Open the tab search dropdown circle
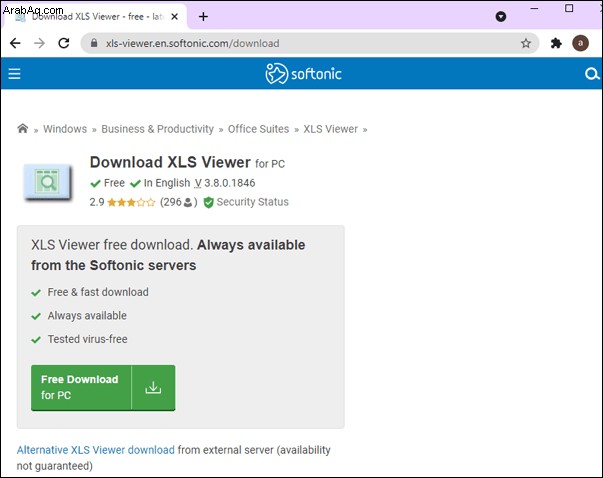This screenshot has height=478, width=603. tap(501, 17)
